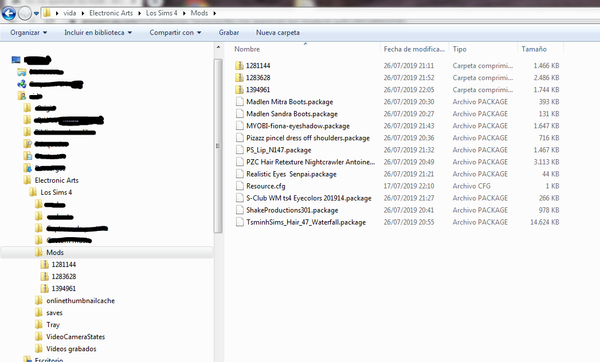
Task: Select file name 'PS_Lip_N147.package'
Action: 279,150
